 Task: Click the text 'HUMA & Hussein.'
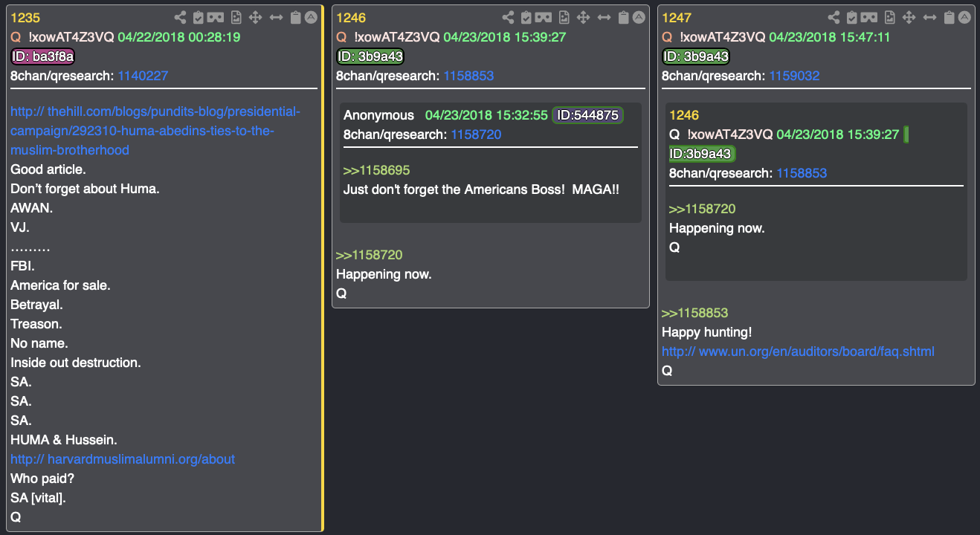[x=64, y=440]
